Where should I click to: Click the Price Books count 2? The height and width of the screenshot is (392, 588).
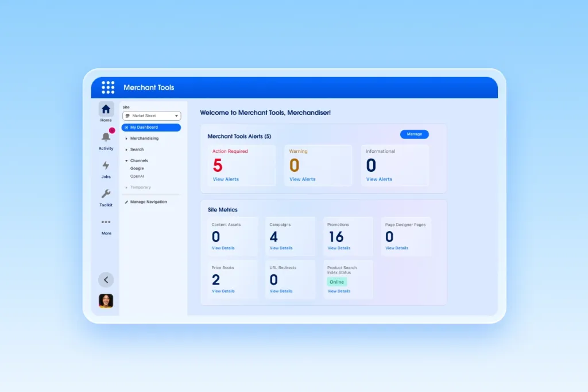tap(216, 280)
